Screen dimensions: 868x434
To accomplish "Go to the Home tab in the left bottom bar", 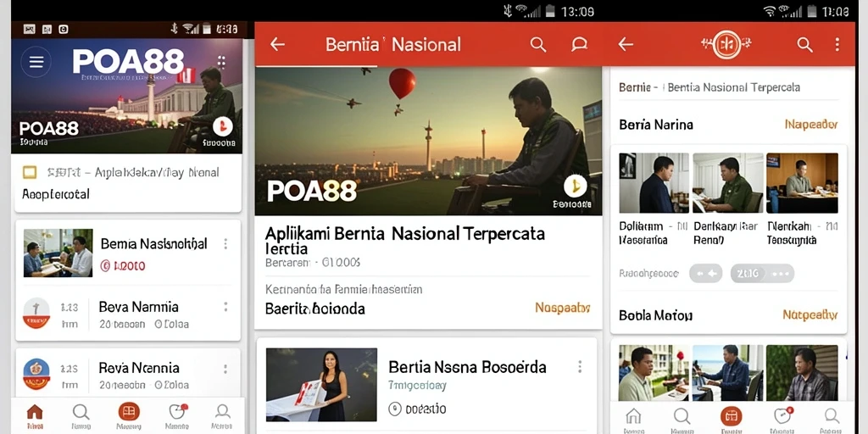I will [34, 416].
